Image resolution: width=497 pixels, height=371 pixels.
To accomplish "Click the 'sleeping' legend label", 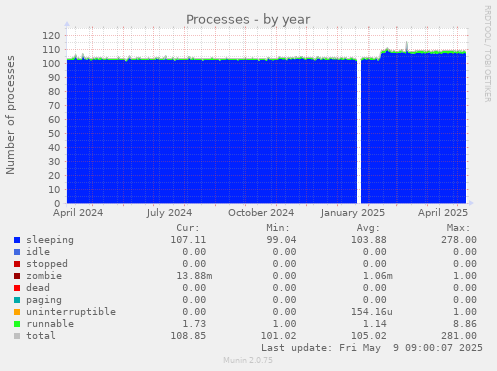I will coord(50,240).
